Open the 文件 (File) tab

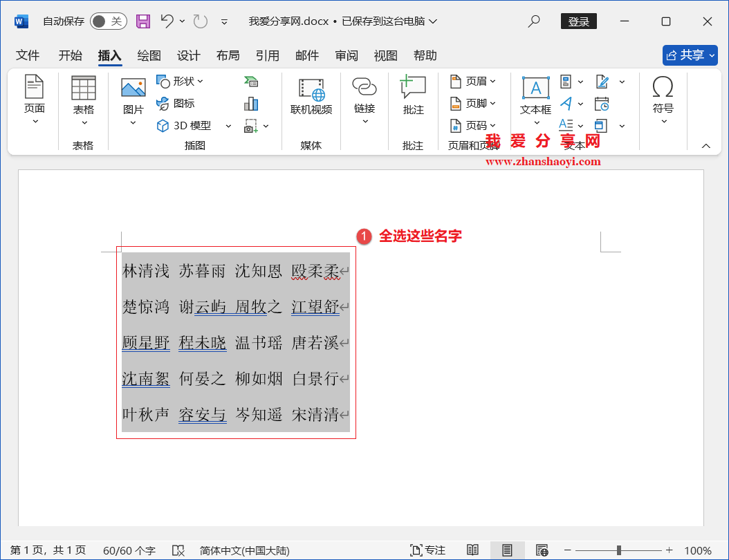pos(28,55)
